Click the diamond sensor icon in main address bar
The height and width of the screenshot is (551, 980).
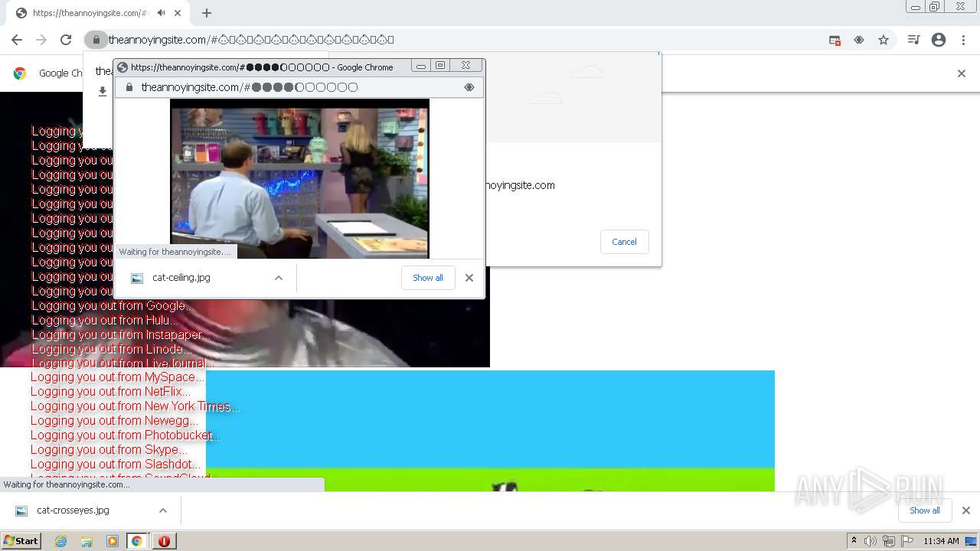[859, 40]
